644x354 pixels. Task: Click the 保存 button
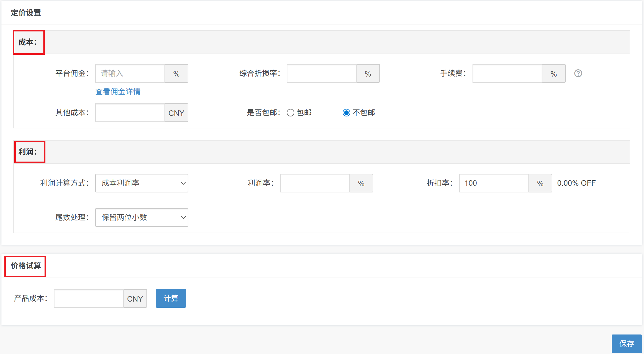(x=627, y=344)
